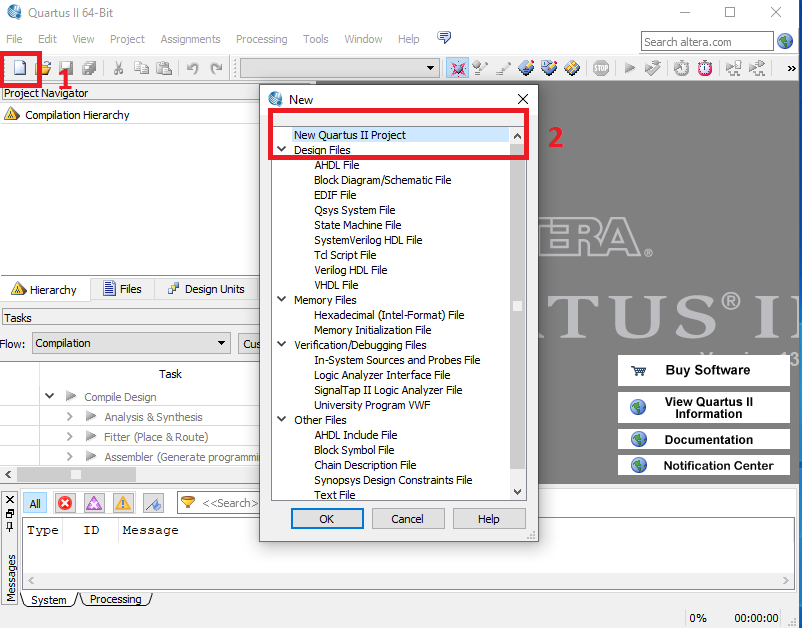Click Help in the New dialog
802x628 pixels.
coord(488,519)
